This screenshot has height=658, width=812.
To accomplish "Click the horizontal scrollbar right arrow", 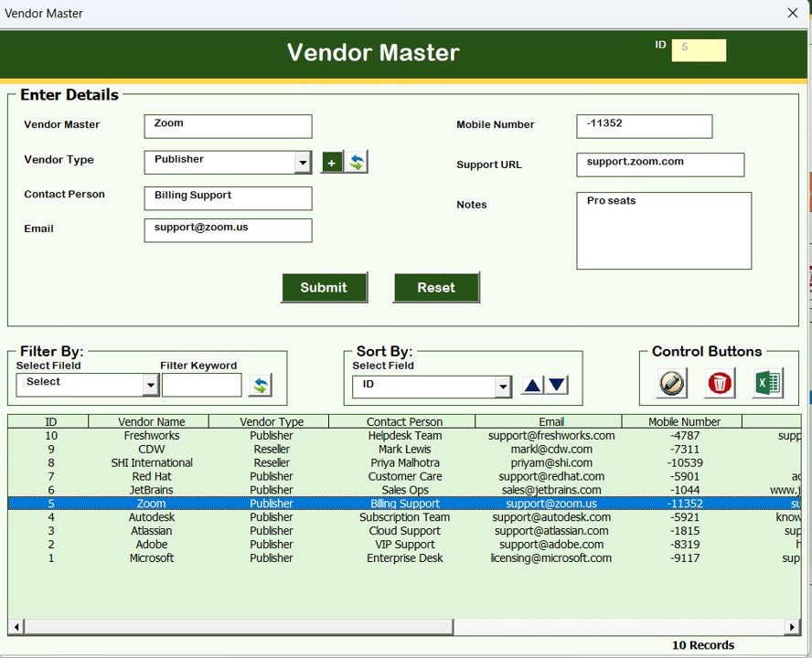I will coord(792,627).
